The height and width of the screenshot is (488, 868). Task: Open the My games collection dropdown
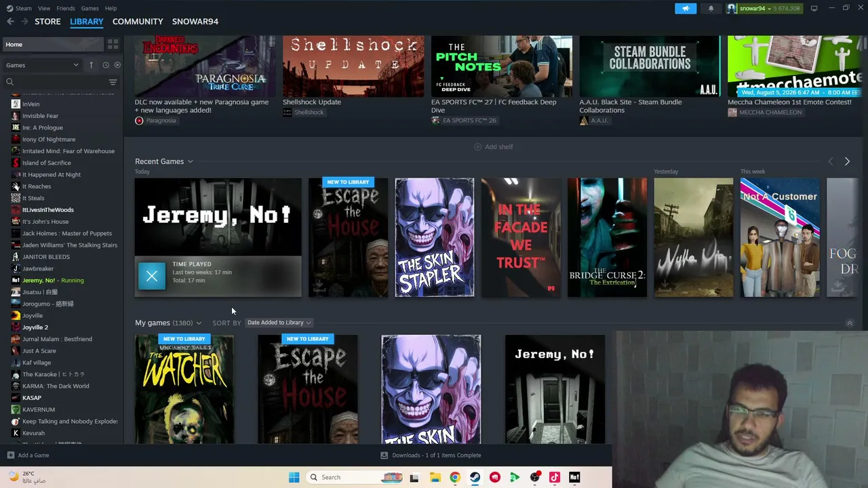tap(199, 323)
